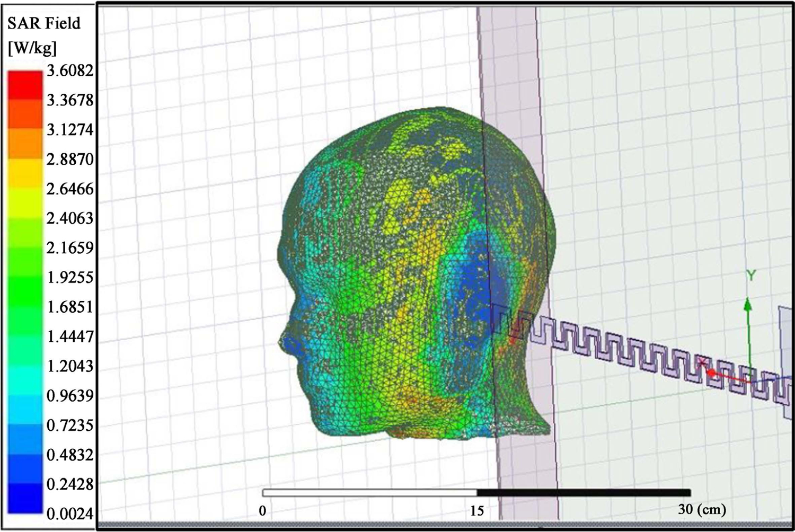Viewport: 795px width, 532px height.
Task: Click the white half of the scale bar
Action: [369, 493]
